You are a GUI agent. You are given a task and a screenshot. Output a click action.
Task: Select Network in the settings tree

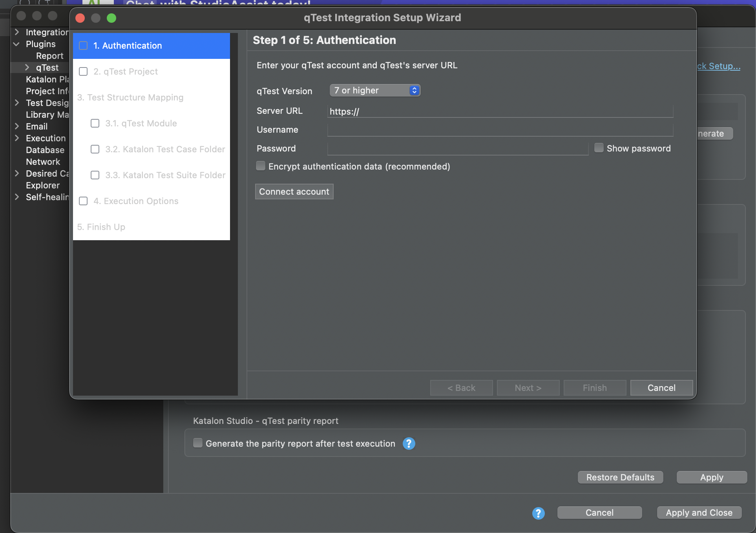(x=43, y=162)
